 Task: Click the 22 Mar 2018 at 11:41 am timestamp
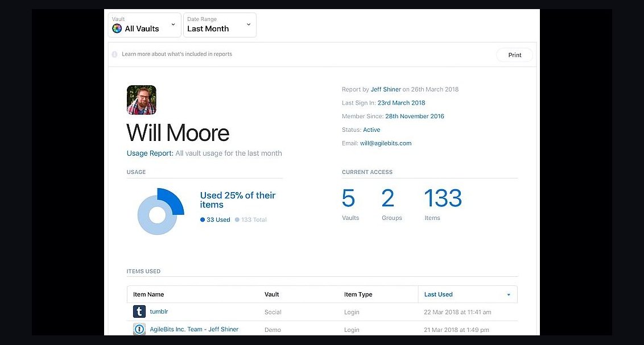tap(457, 312)
